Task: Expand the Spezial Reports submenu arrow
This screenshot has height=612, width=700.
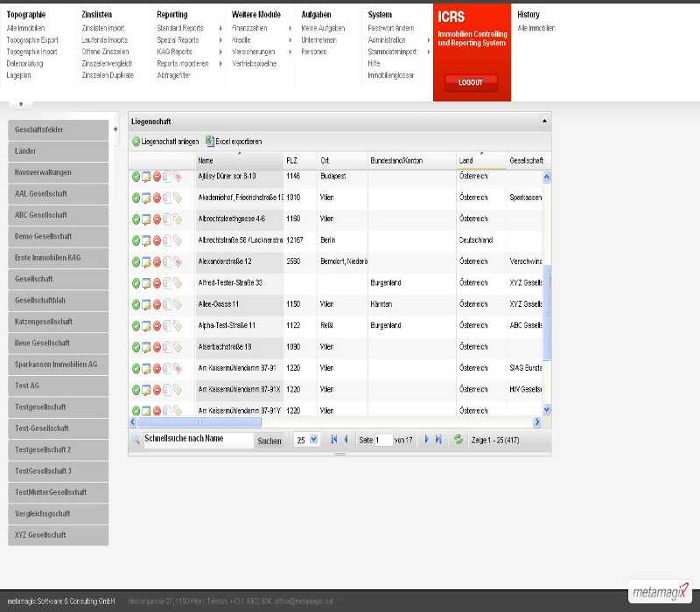Action: click(x=220, y=40)
